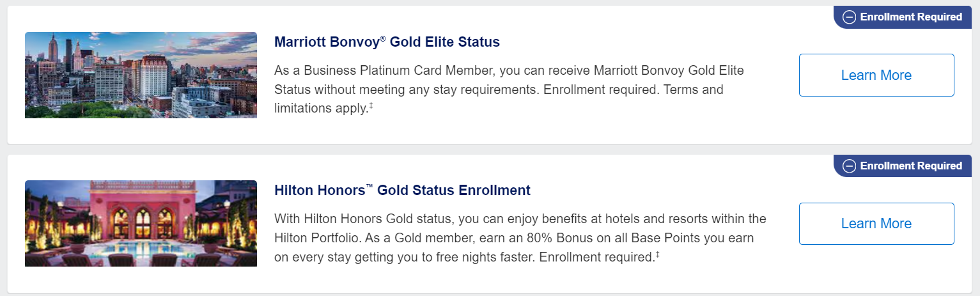Click the New York city skyline image

tap(141, 75)
